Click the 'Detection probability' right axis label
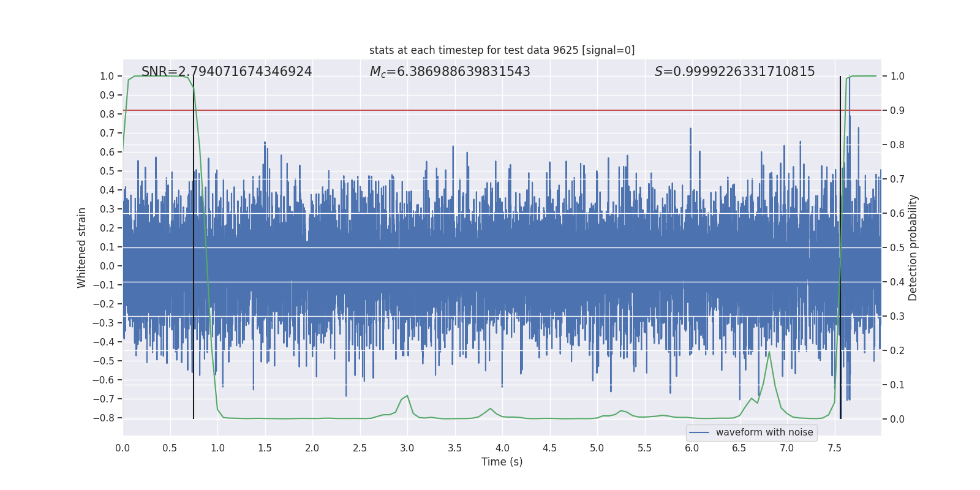This screenshot has height=490, width=980. click(913, 247)
